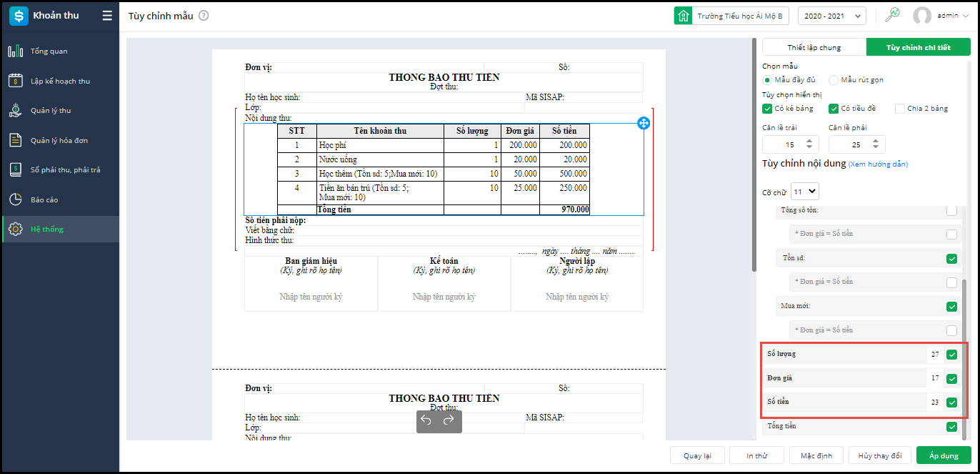
Task: Click the Quay lại button
Action: 697,455
